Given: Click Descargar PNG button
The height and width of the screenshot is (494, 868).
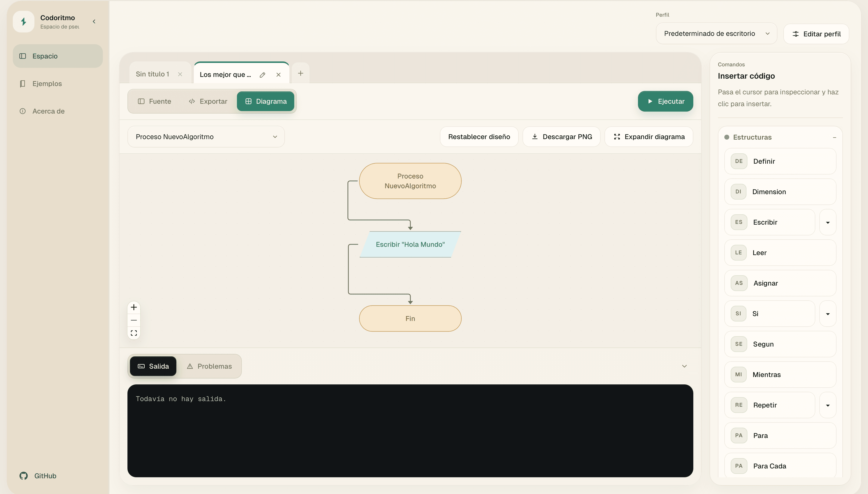Looking at the screenshot, I should pos(561,137).
